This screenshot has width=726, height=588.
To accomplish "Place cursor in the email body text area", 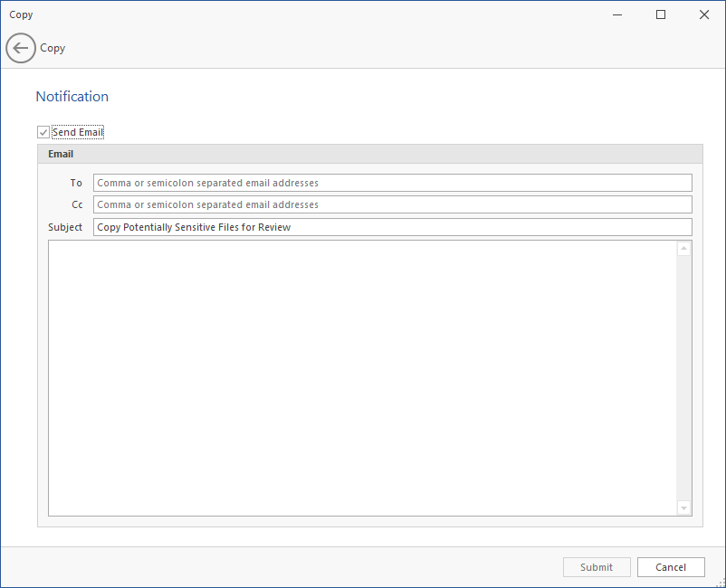I will click(362, 377).
